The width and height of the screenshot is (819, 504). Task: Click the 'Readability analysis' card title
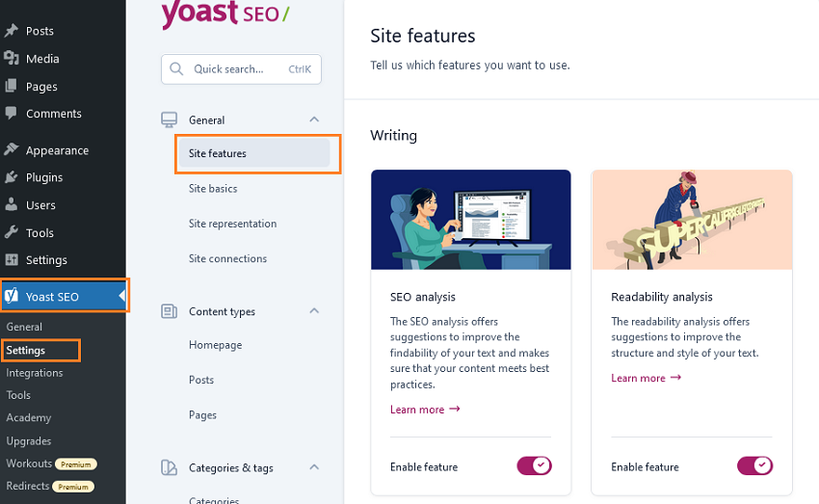[662, 297]
